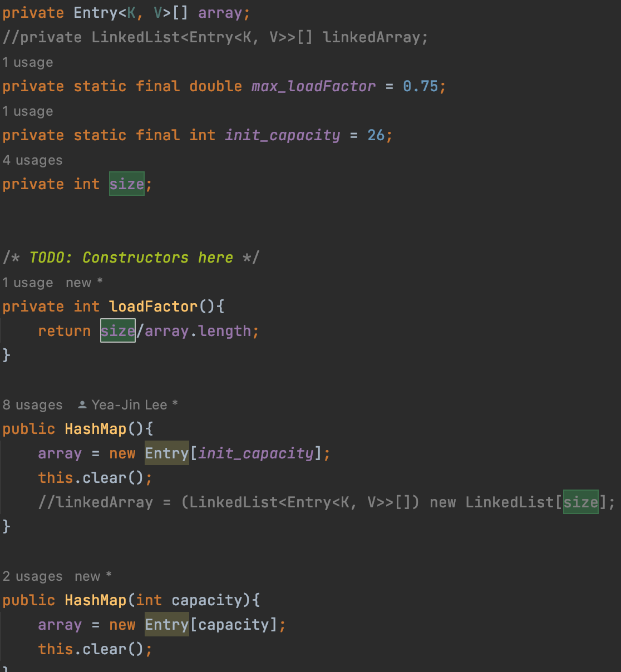Click the capacity parameter in the HashMap(int capacity) signature
The height and width of the screenshot is (672, 621).
(x=206, y=600)
